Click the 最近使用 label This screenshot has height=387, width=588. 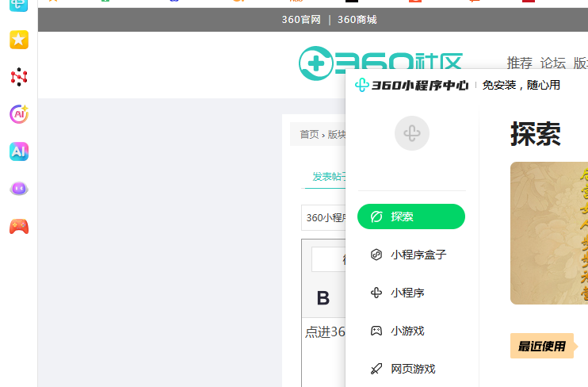click(542, 346)
